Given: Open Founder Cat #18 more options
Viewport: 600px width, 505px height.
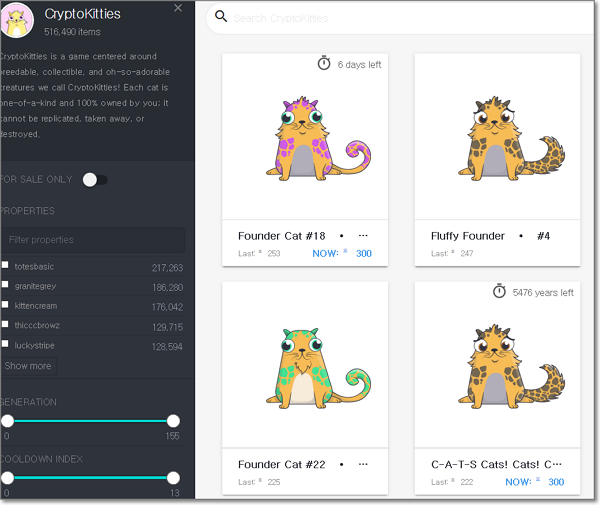Looking at the screenshot, I should [363, 236].
